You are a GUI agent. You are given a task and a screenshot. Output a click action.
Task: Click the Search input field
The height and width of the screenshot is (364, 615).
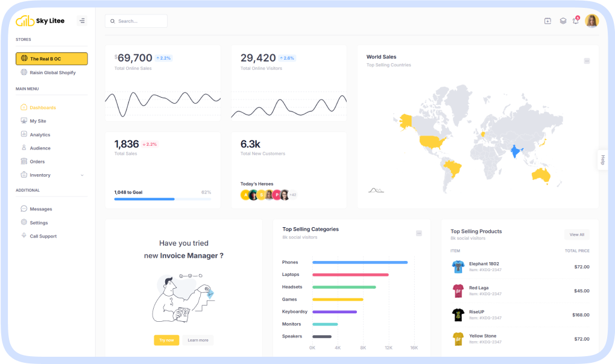coord(136,21)
